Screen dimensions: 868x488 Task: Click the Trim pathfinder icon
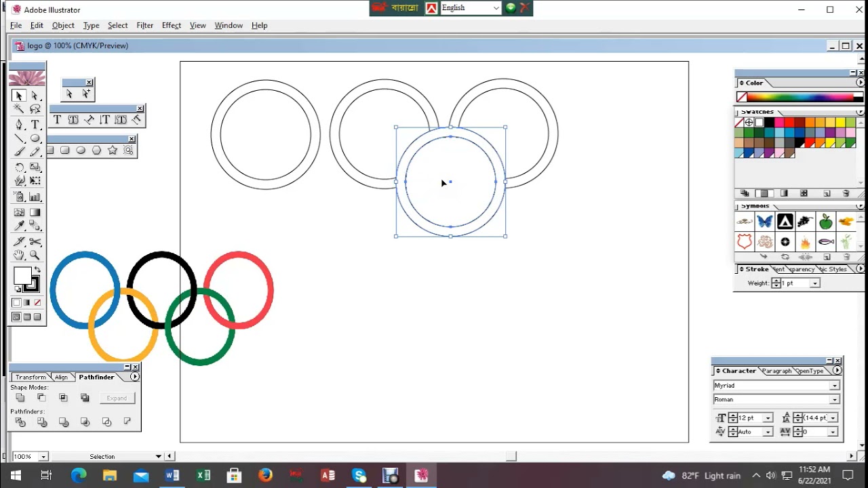point(41,422)
